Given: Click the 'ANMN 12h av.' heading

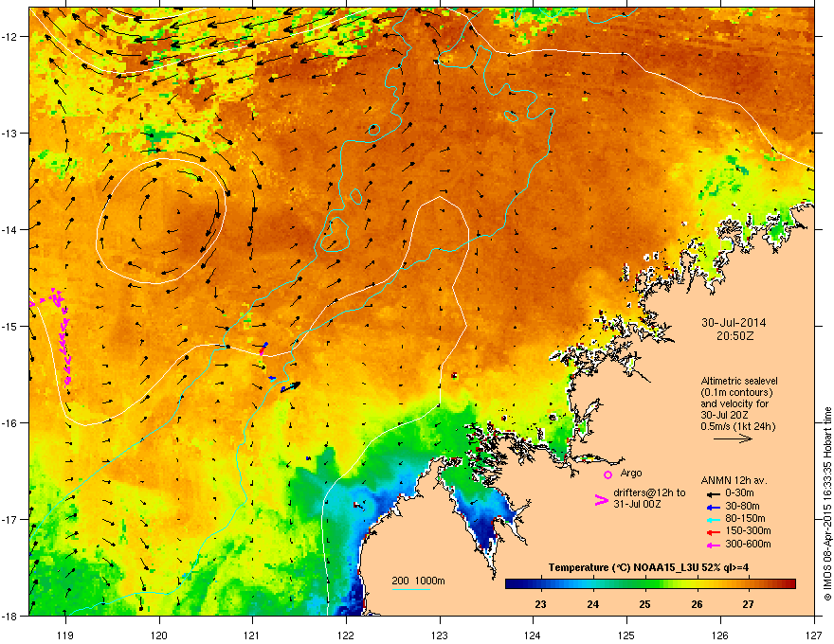Looking at the screenshot, I should [x=734, y=481].
